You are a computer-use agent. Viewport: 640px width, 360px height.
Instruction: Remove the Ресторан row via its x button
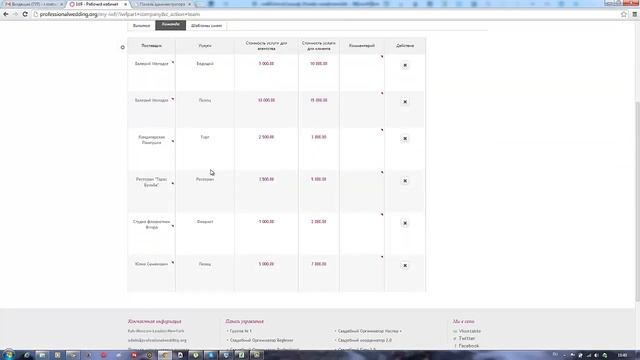point(405,181)
